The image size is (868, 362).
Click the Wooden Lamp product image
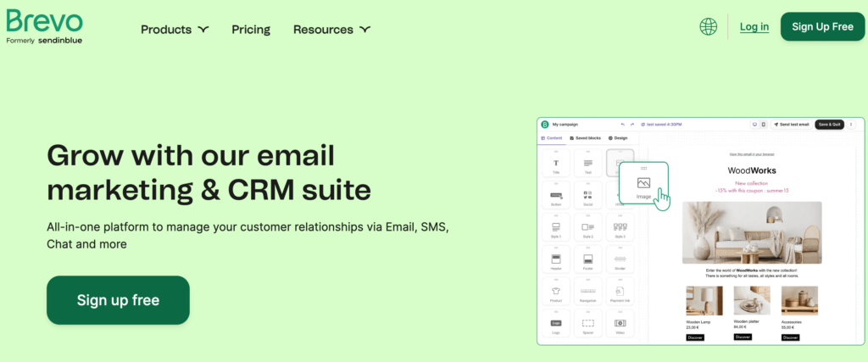704,301
